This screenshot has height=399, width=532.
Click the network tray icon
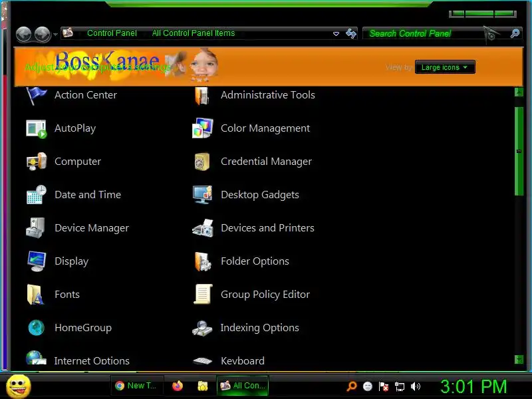click(400, 386)
